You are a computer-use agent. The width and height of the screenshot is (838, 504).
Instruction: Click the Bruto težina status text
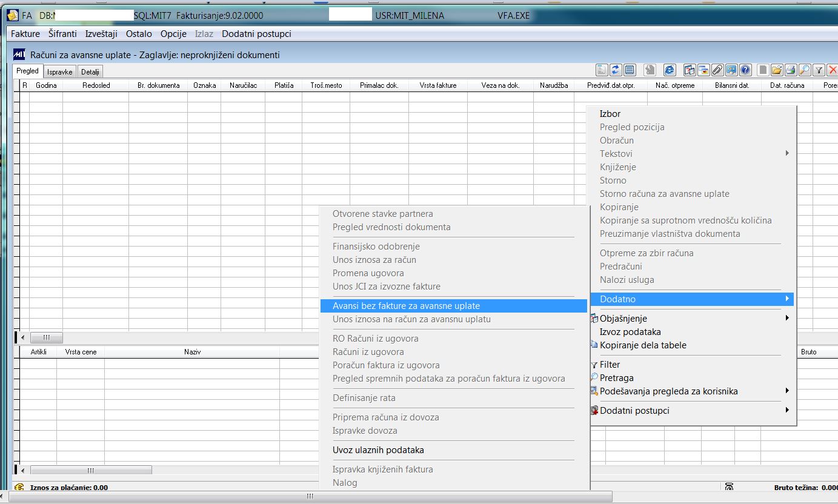[x=805, y=488]
